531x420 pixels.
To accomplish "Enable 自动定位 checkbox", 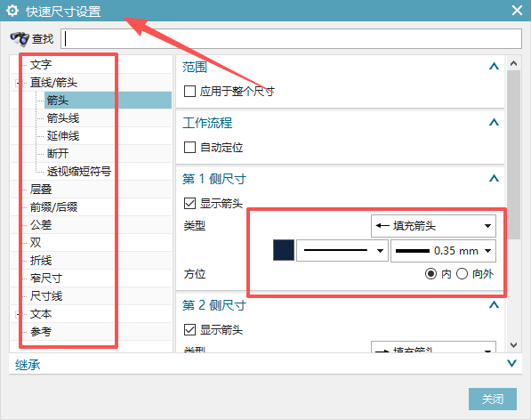I will (x=189, y=148).
